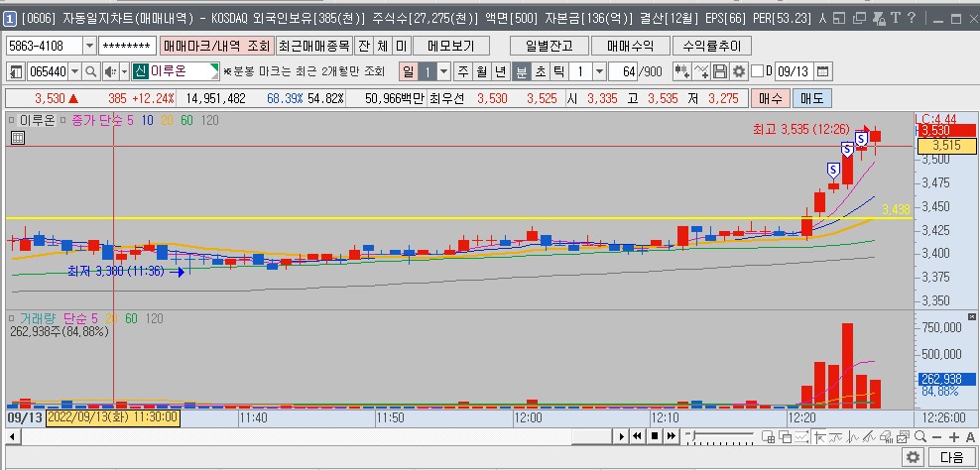
Task: Click the rewind double-arrow button
Action: click(638, 436)
